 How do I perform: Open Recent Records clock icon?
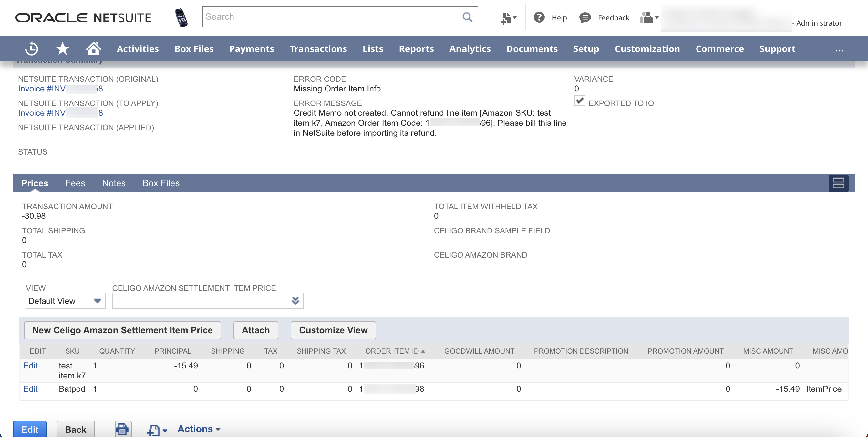[x=32, y=48]
